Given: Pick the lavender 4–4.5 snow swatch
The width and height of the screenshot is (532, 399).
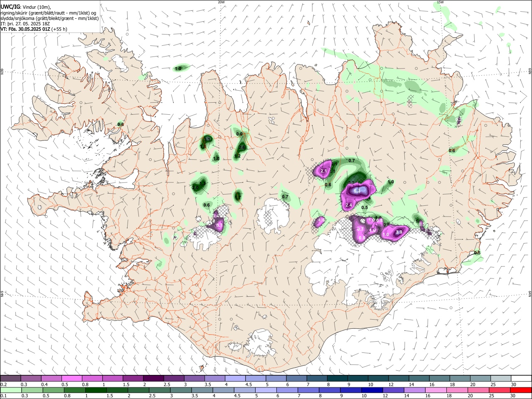Looking at the screenshot, I should (x=235, y=379).
